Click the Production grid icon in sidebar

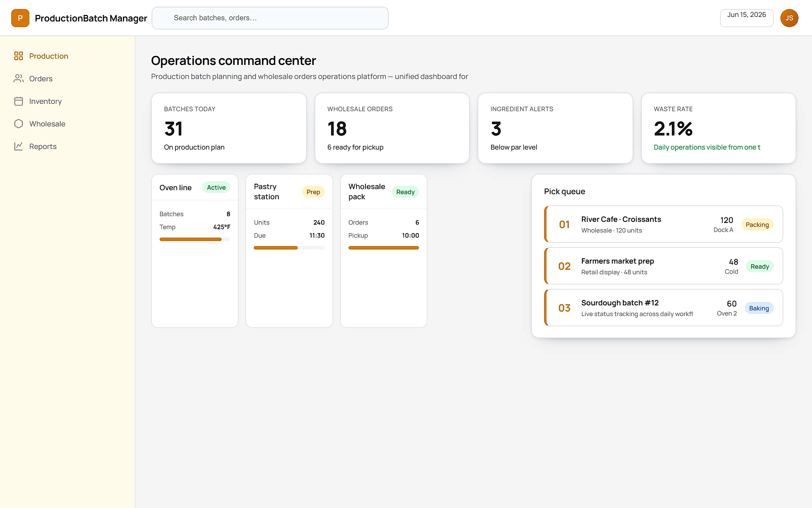tap(18, 56)
